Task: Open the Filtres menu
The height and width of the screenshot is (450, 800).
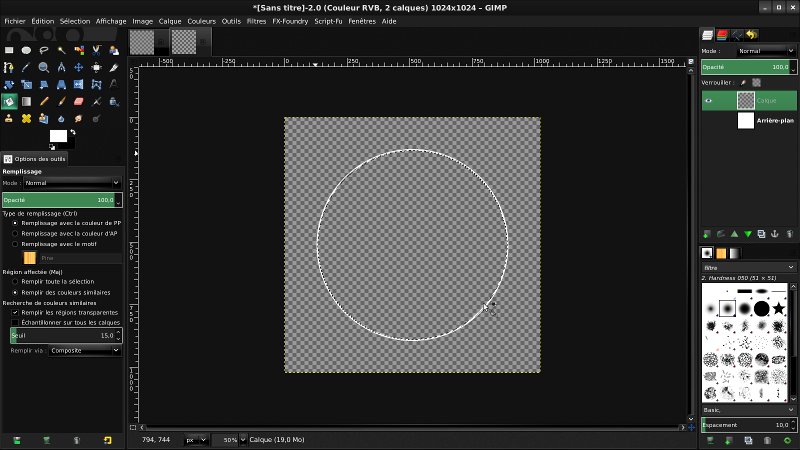Action: 256,21
